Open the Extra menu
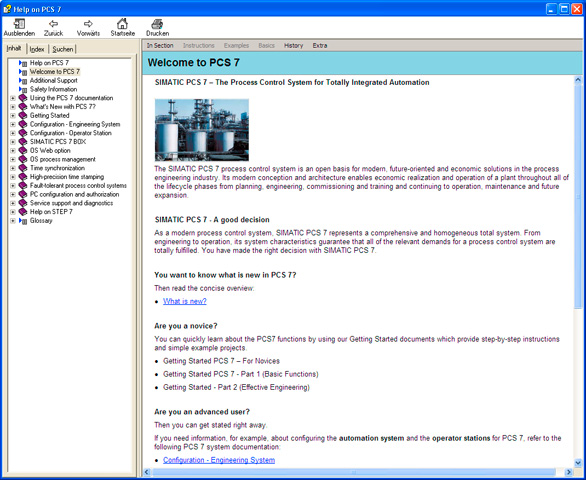 point(320,46)
